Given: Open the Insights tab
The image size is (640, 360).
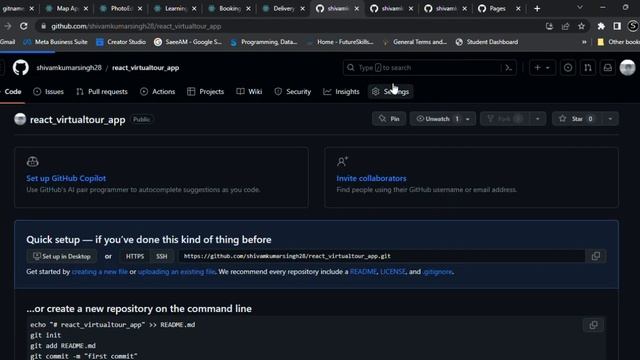Looking at the screenshot, I should coord(341,91).
